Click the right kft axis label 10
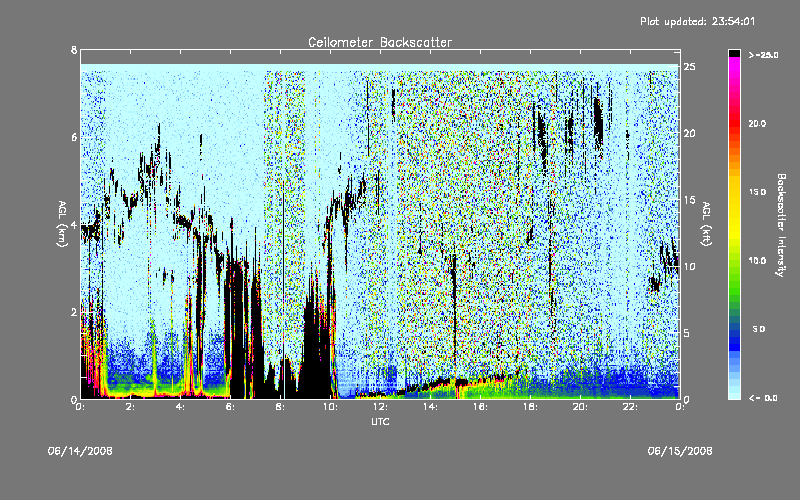 [689, 266]
